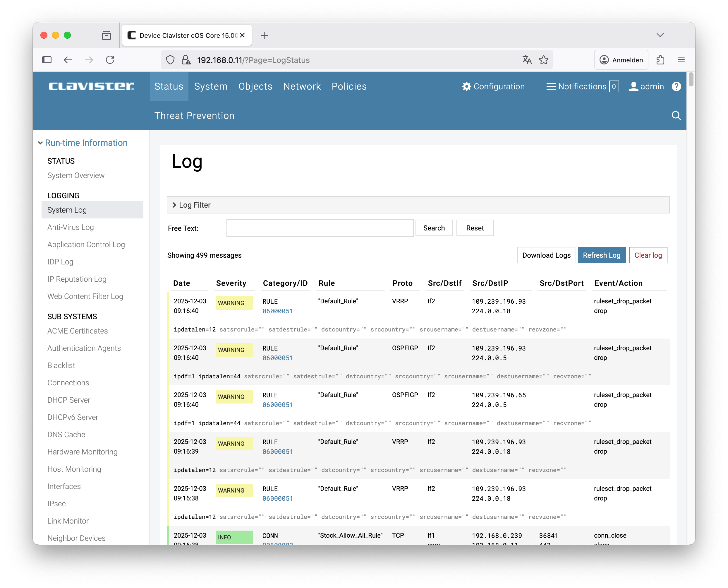Click the search magnifier icon in header
The height and width of the screenshot is (588, 728).
tap(676, 115)
